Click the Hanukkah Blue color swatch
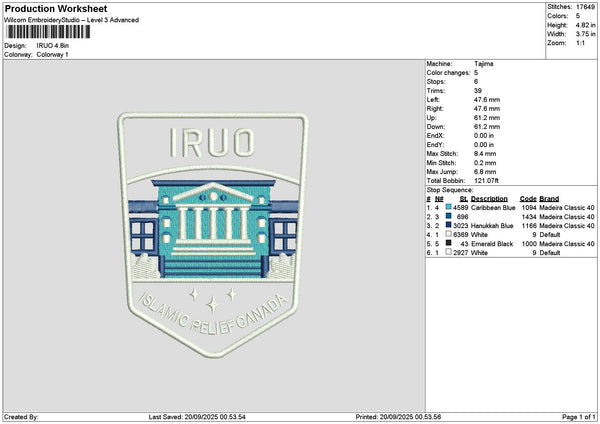The width and height of the screenshot is (600, 424). click(x=448, y=225)
